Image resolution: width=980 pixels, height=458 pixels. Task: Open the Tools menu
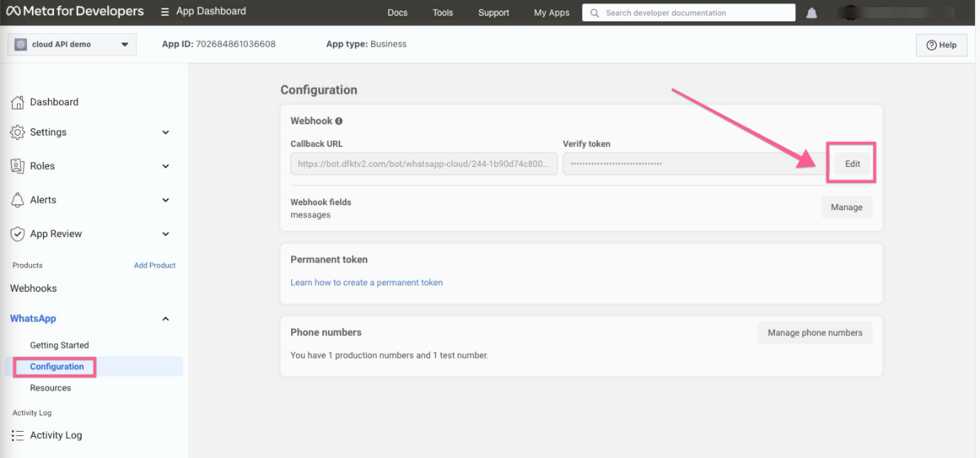(442, 13)
